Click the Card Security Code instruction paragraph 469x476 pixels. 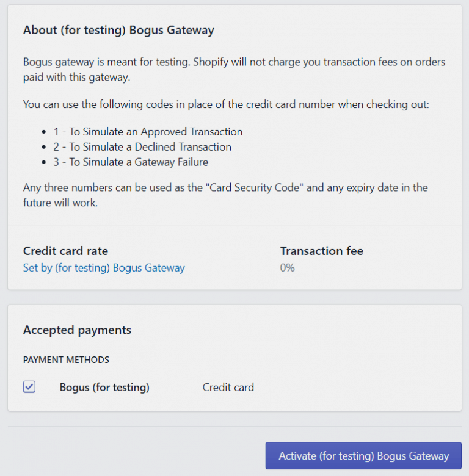[x=225, y=195]
